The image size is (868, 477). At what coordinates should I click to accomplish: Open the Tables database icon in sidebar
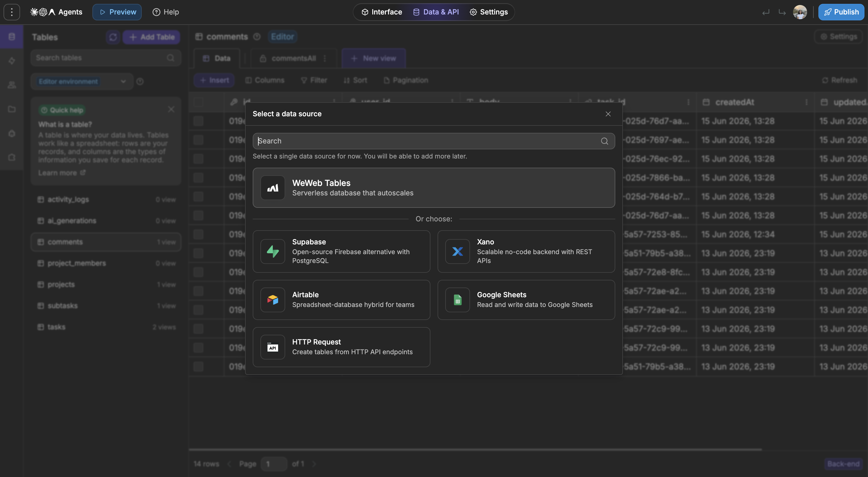(12, 36)
